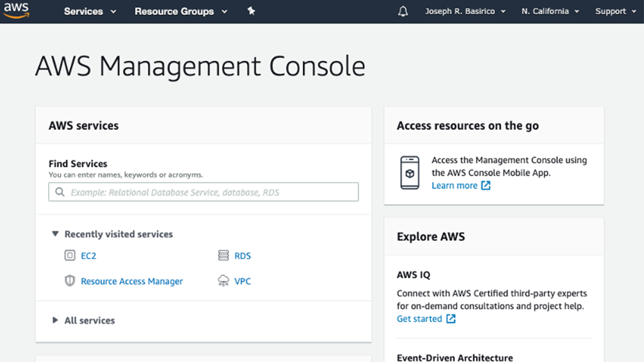The image size is (644, 362).
Task: Collapse the Recently visited services triangle
Action: pyautogui.click(x=55, y=234)
